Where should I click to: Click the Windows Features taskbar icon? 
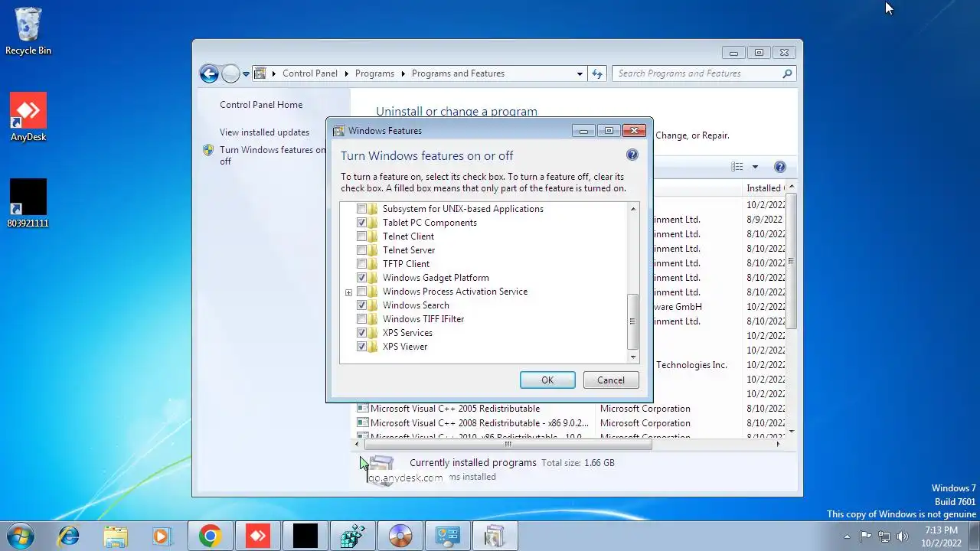(495, 536)
